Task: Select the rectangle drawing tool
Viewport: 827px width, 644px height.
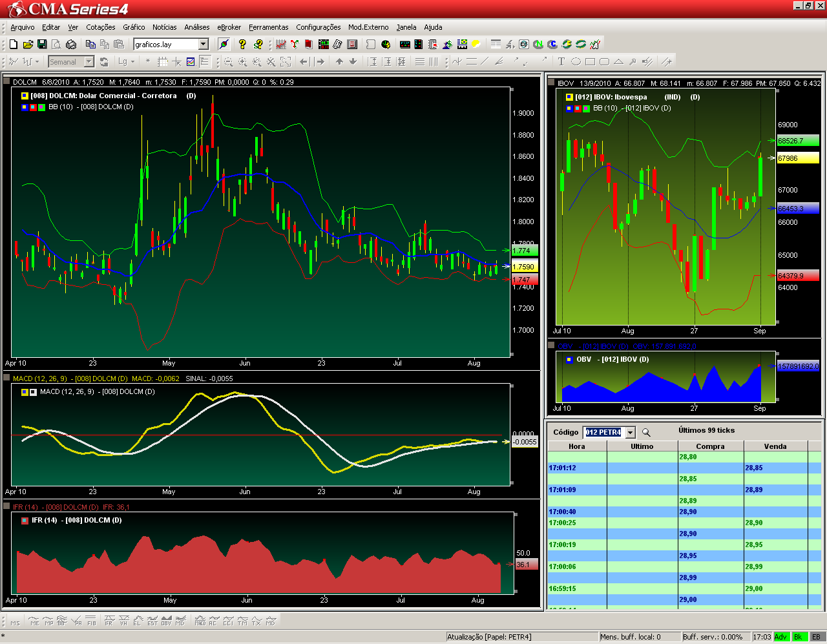Action: point(590,62)
